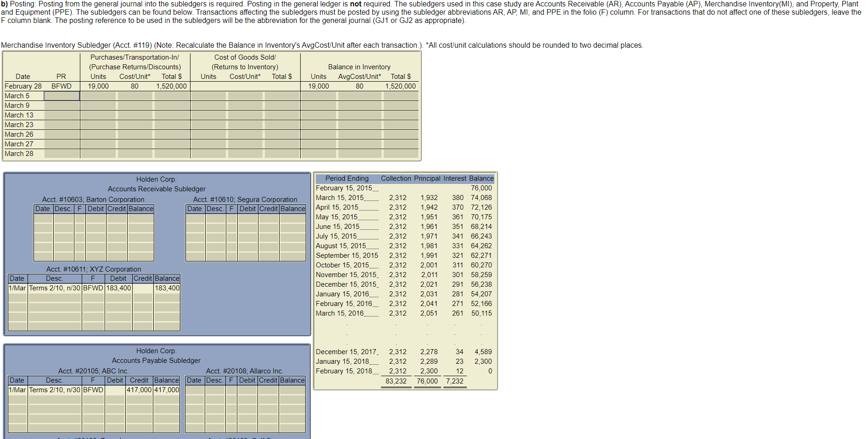Click the total principal value 76,000

pyautogui.click(x=427, y=381)
